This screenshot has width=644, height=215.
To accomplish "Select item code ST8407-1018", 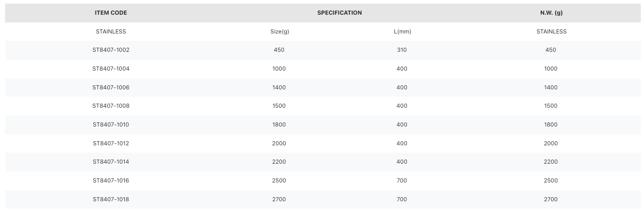I will (x=111, y=199).
